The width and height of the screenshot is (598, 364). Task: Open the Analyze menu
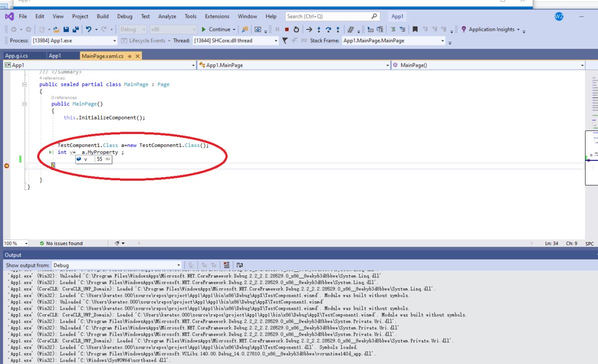[167, 16]
